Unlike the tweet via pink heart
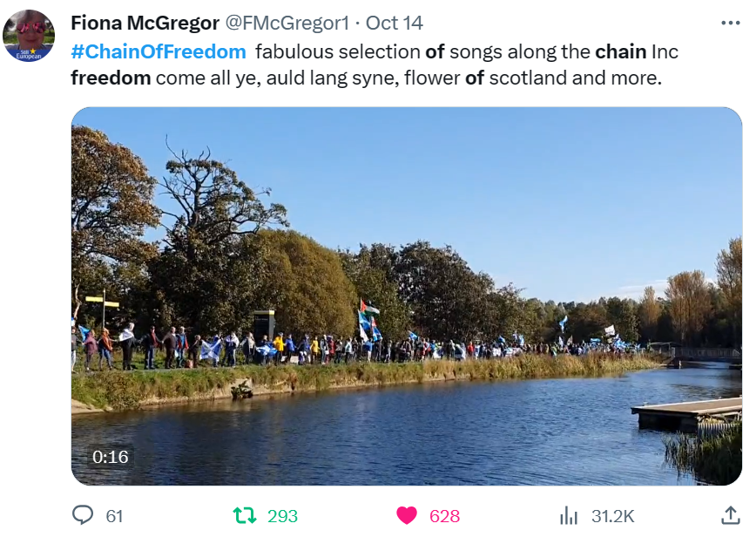Viewport: 756px width, 537px height. pyautogui.click(x=407, y=515)
